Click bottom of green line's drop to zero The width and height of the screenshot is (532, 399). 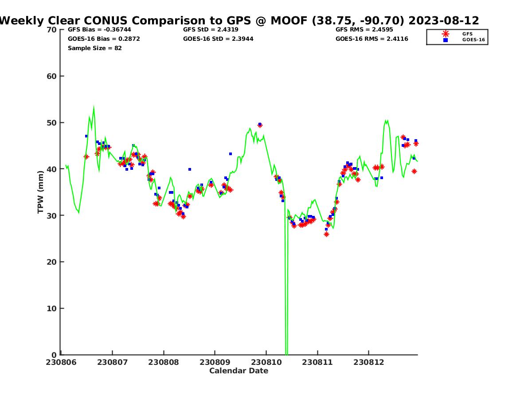(x=286, y=354)
